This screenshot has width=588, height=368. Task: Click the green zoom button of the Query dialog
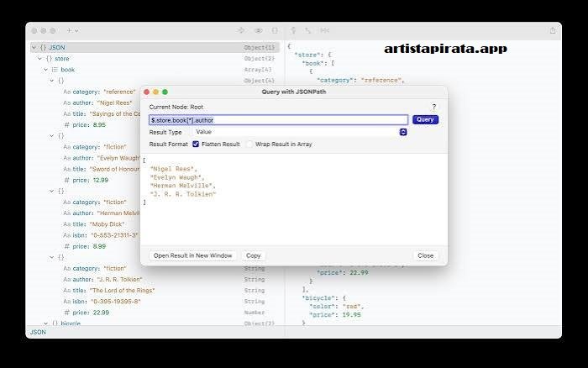[x=165, y=92]
